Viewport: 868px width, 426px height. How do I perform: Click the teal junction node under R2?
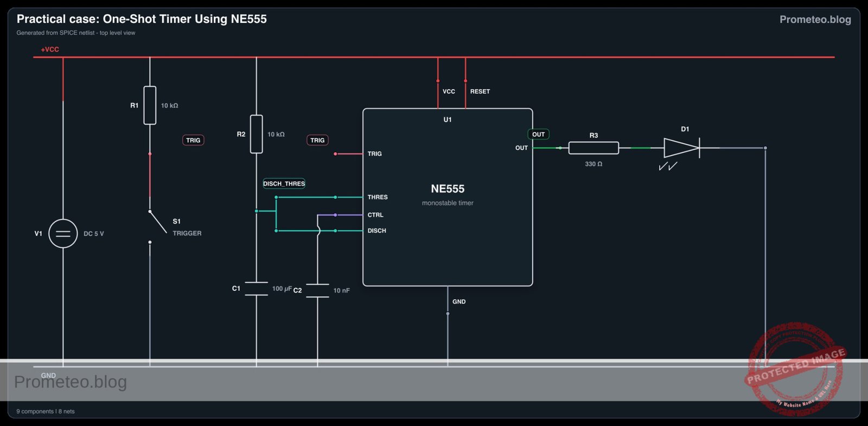click(x=257, y=211)
